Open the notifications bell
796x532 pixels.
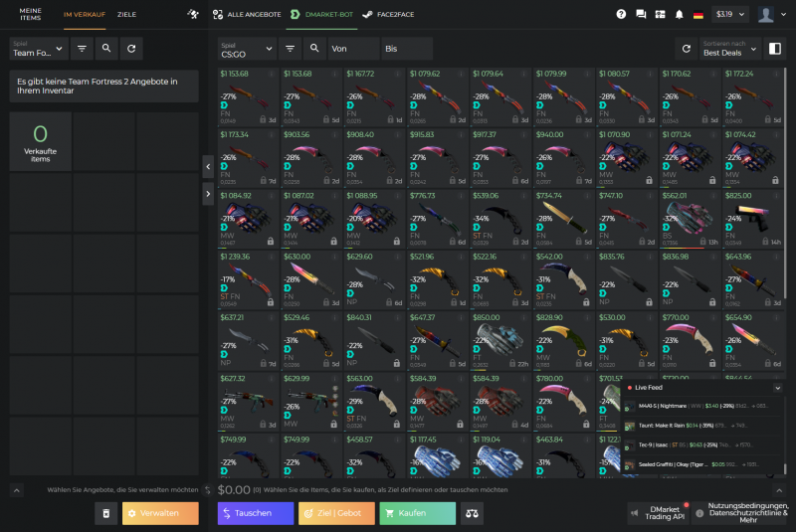pos(680,14)
